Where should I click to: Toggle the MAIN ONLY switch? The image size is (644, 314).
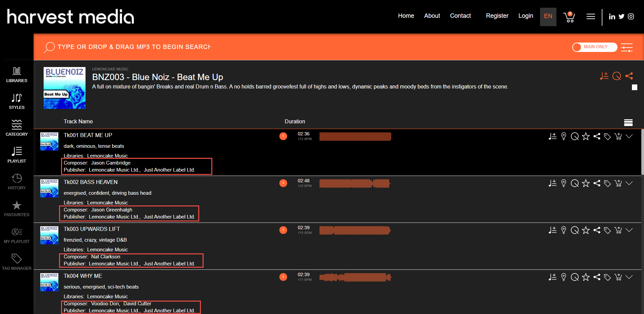point(595,47)
